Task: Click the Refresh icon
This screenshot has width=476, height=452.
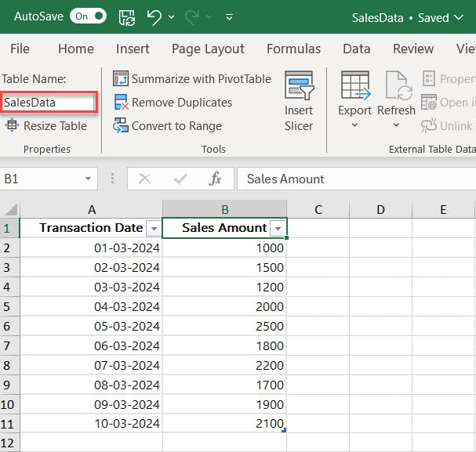Action: pos(398,85)
